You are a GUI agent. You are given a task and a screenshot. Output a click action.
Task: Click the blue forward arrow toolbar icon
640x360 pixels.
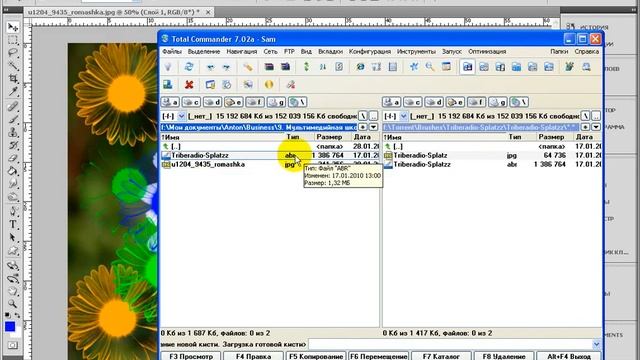coord(227,67)
